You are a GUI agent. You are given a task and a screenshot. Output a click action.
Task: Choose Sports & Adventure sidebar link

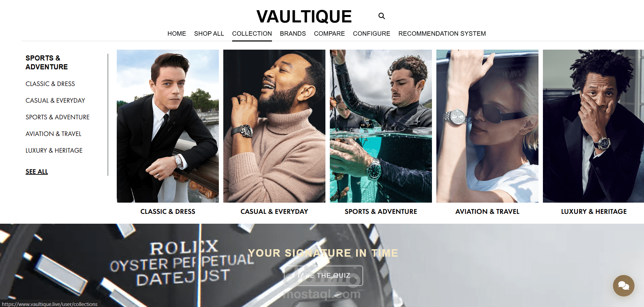click(x=58, y=117)
